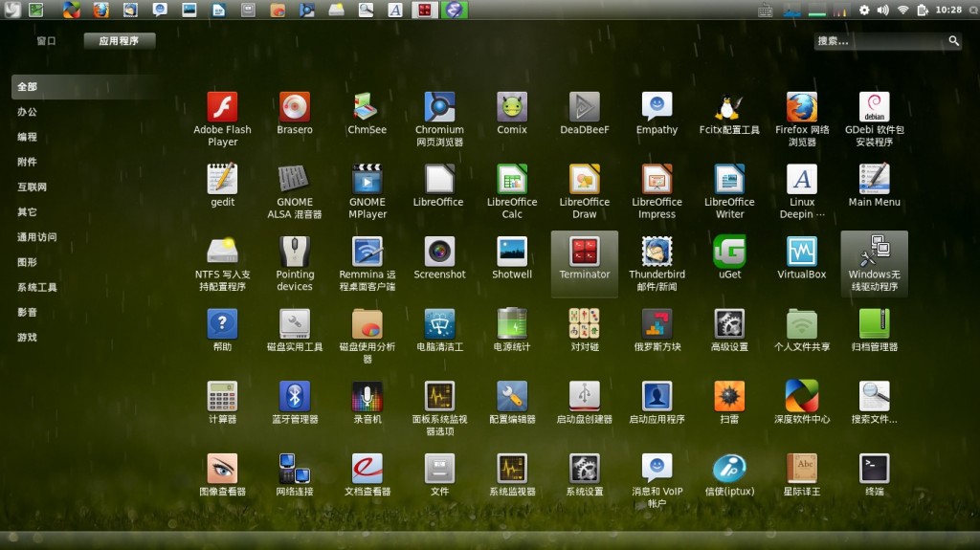980x550 pixels.
Task: Open LibreOffice Writer
Action: point(729,191)
